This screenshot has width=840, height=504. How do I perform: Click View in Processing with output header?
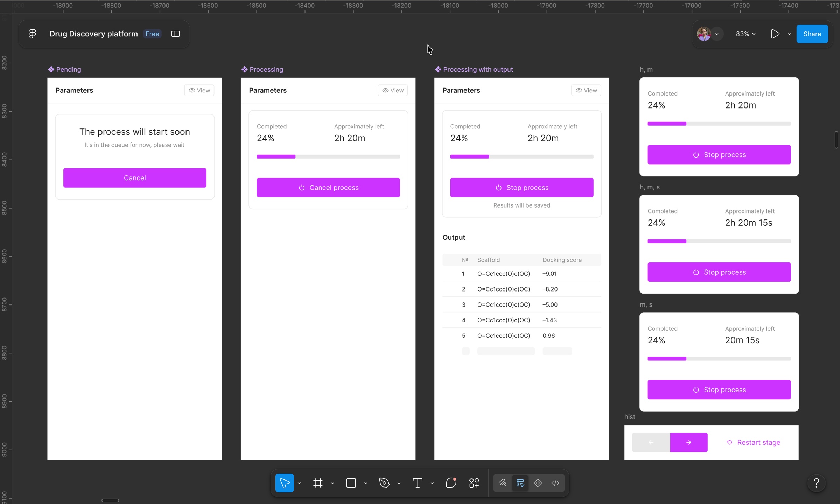coord(586,90)
